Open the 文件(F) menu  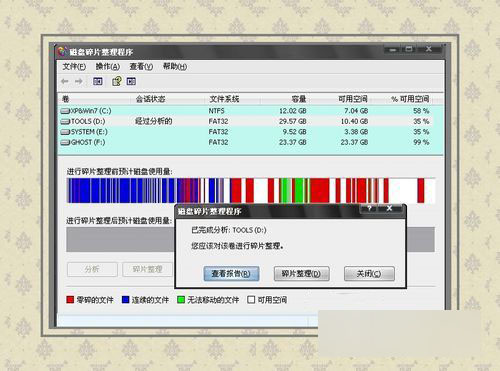click(74, 67)
